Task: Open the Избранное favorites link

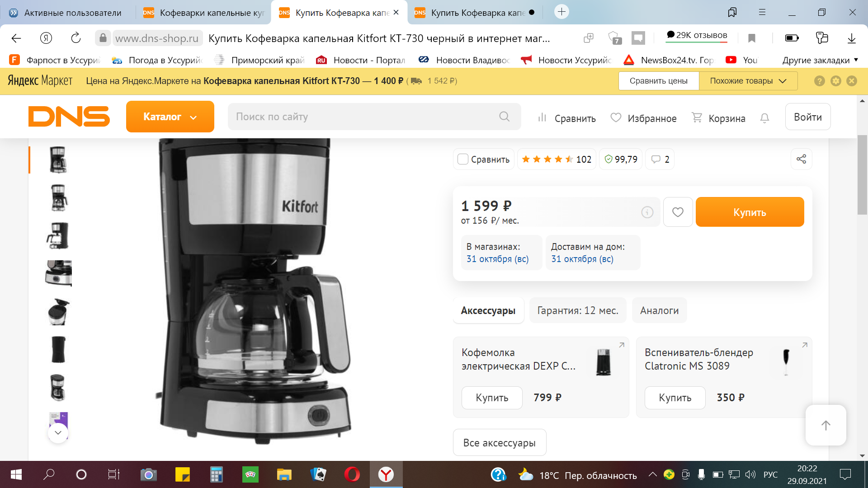Action: [x=643, y=118]
